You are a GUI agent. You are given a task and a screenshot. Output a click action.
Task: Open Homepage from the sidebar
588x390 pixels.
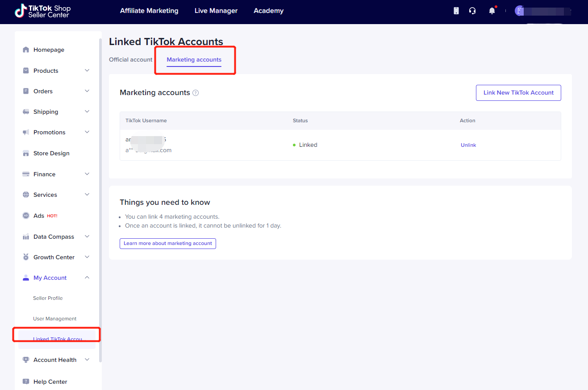pyautogui.click(x=49, y=50)
